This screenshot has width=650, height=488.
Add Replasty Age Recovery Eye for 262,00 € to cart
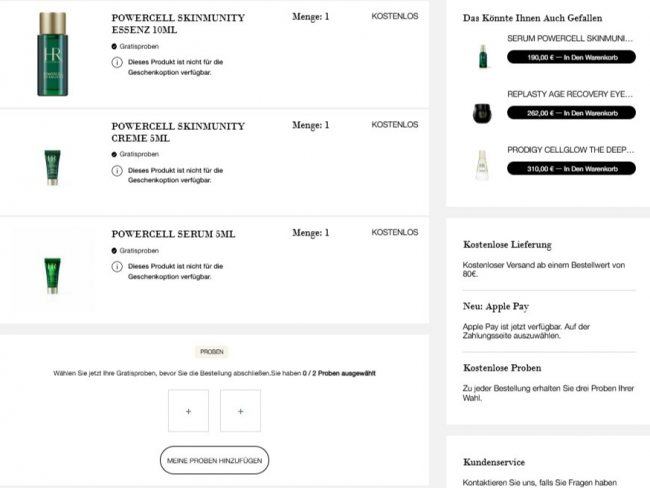click(x=571, y=113)
